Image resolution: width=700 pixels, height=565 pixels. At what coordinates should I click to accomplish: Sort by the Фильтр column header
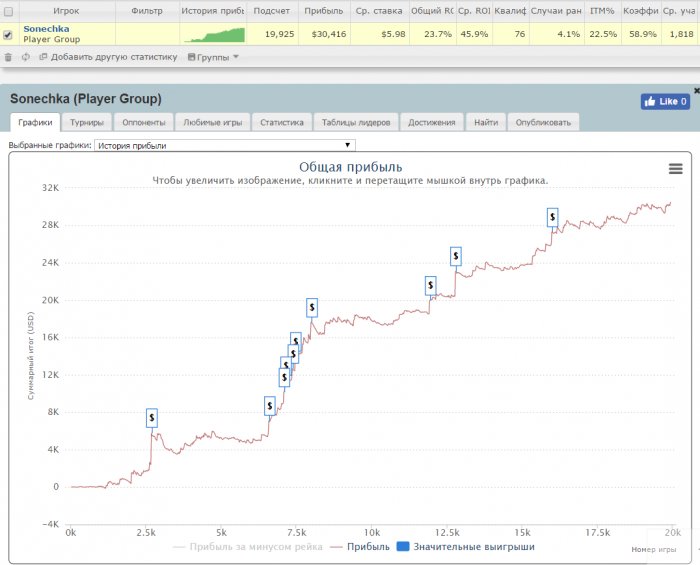point(147,11)
